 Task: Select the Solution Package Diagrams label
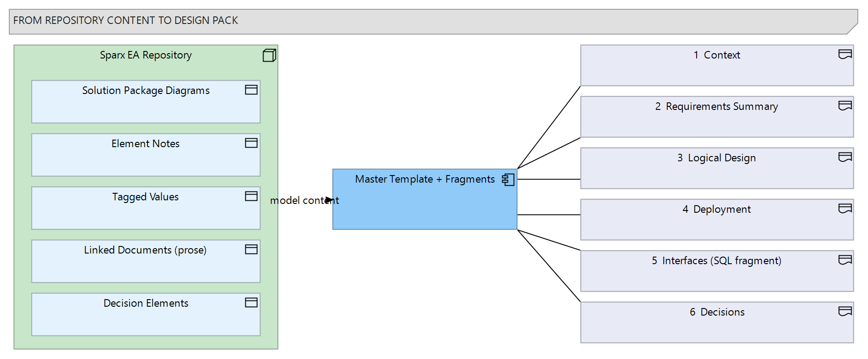(x=146, y=91)
